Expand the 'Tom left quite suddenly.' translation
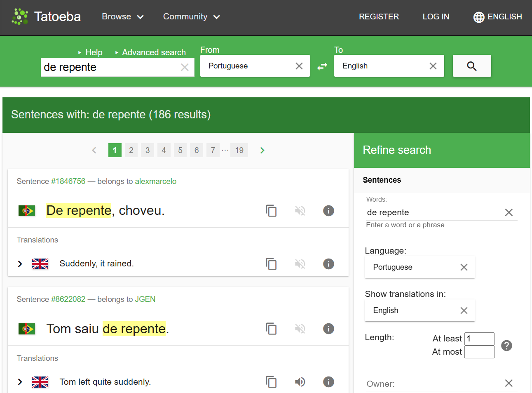 (x=20, y=382)
